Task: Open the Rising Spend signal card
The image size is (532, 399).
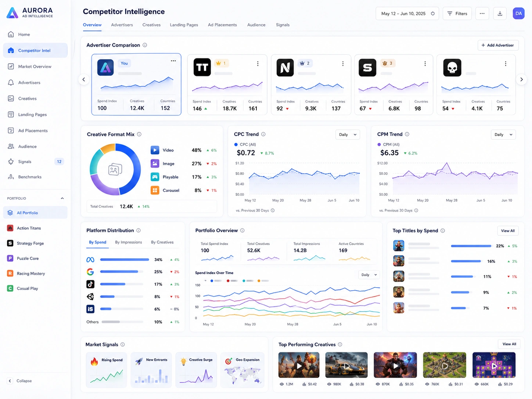Action: (107, 370)
